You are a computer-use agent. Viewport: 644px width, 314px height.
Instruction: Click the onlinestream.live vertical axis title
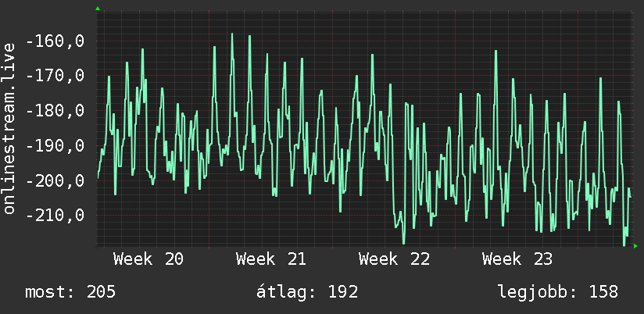click(9, 128)
